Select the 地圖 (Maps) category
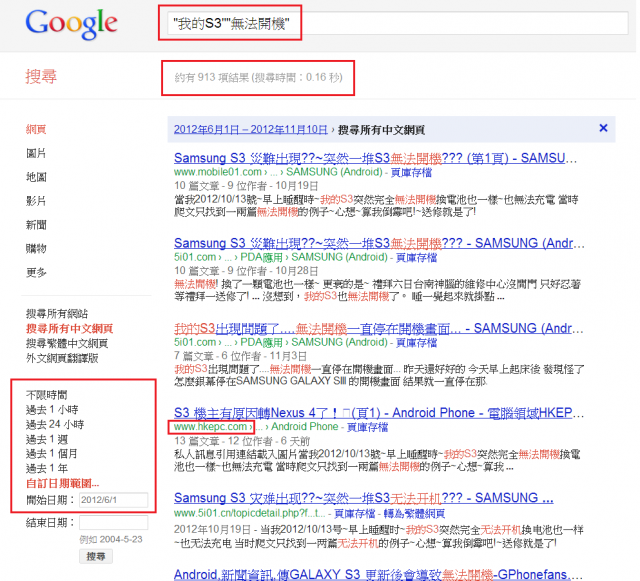This screenshot has height=581, width=640. [36, 177]
